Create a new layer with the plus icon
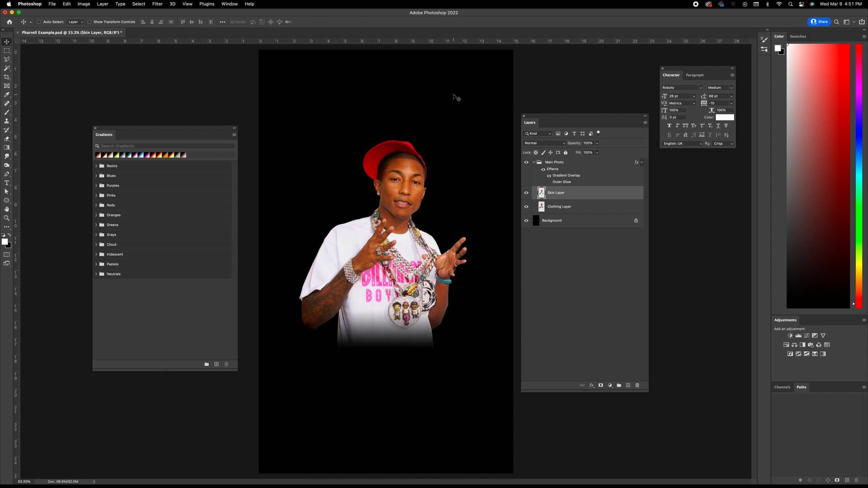Viewport: 868px width, 488px height. [628, 385]
